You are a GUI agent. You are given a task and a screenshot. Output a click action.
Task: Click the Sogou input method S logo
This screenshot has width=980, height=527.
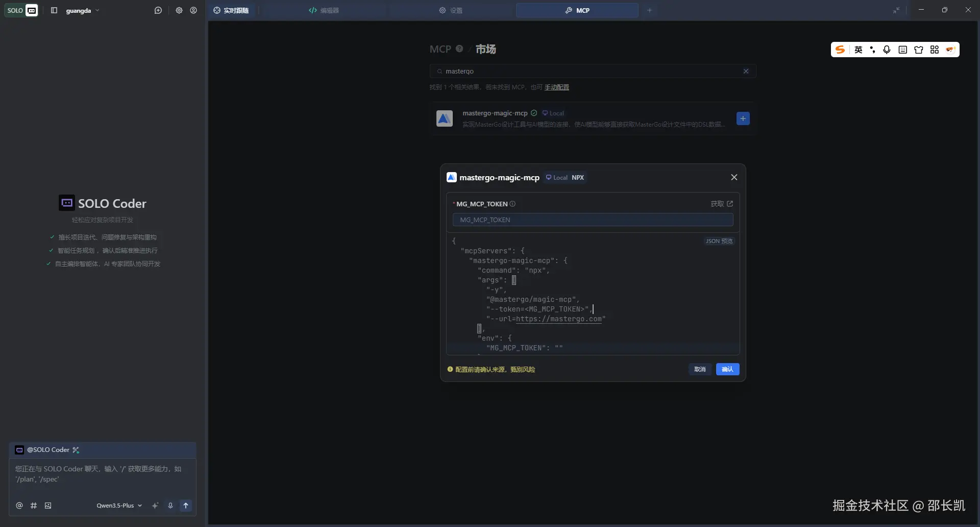[840, 50]
